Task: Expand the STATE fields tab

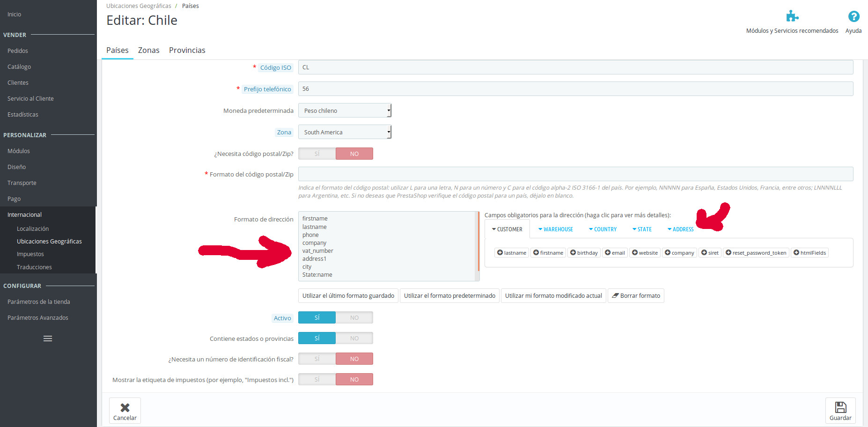Action: (x=642, y=229)
